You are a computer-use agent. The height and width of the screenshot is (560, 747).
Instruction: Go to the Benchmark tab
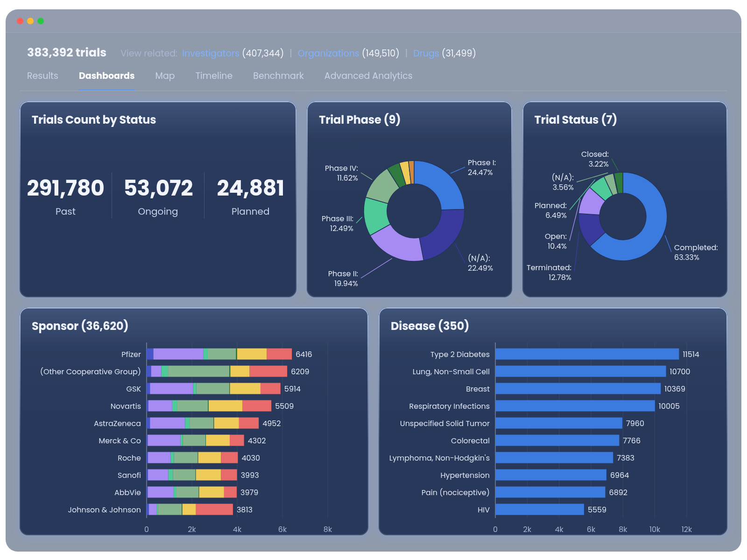278,76
